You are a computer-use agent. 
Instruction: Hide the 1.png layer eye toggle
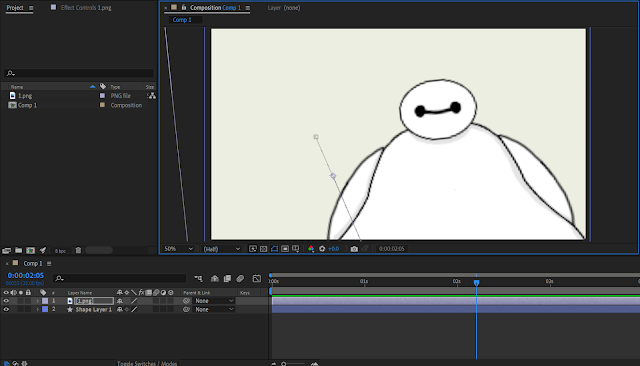coord(6,301)
